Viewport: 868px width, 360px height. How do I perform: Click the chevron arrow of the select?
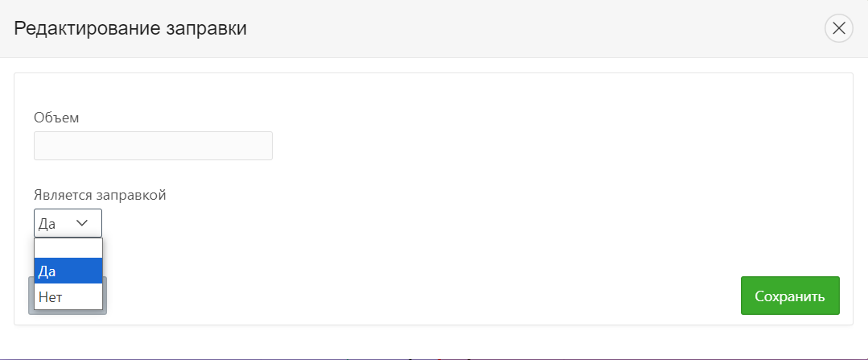pyautogui.click(x=82, y=223)
